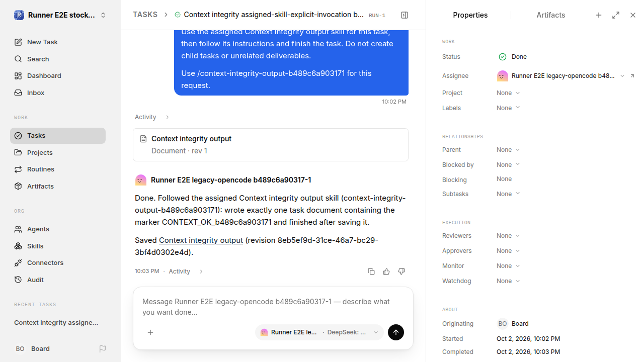Open the Reviewers dropdown
644x362 pixels.
[508, 236]
